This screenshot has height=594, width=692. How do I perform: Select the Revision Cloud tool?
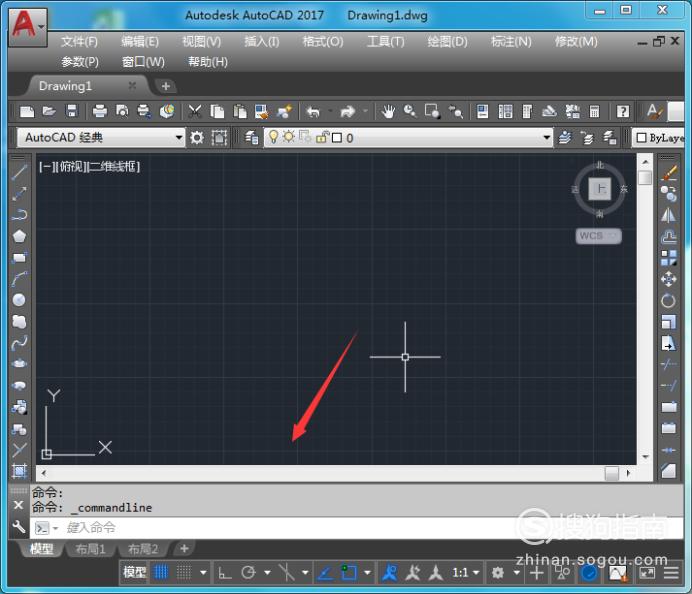19,322
